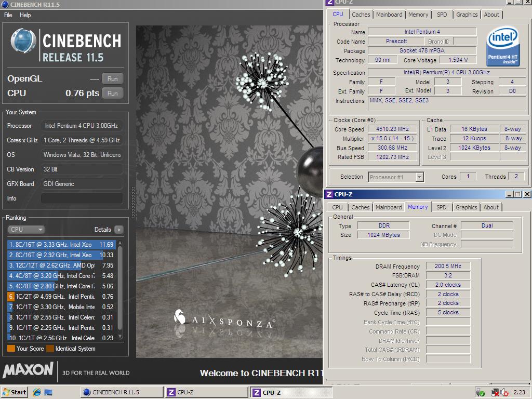This screenshot has width=532, height=399.
Task: Click the disconnected network tray icon
Action: [495, 393]
